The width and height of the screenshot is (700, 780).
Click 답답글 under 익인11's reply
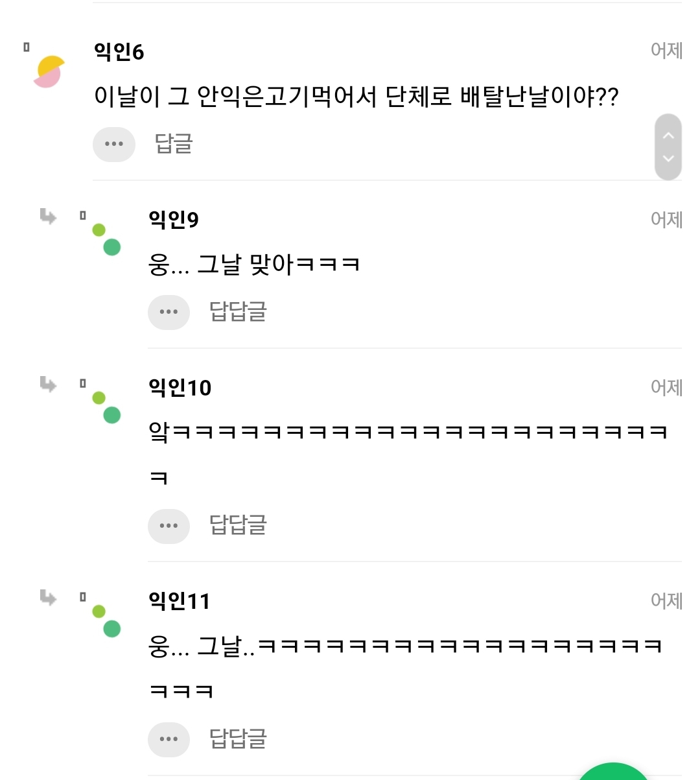237,739
